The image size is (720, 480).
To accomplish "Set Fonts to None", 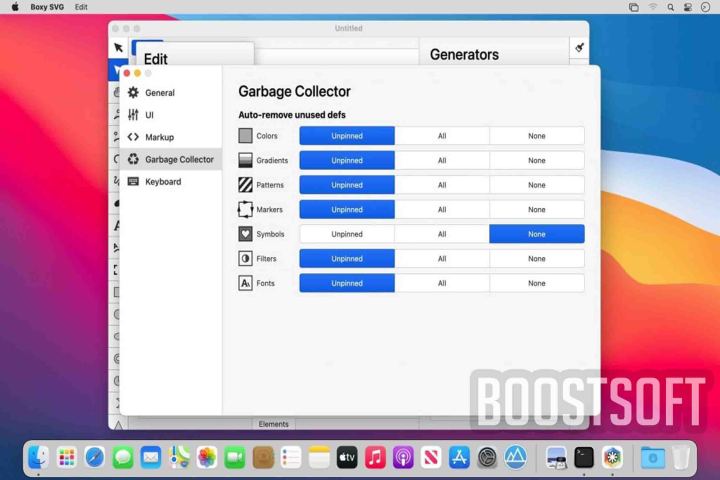I will [537, 283].
